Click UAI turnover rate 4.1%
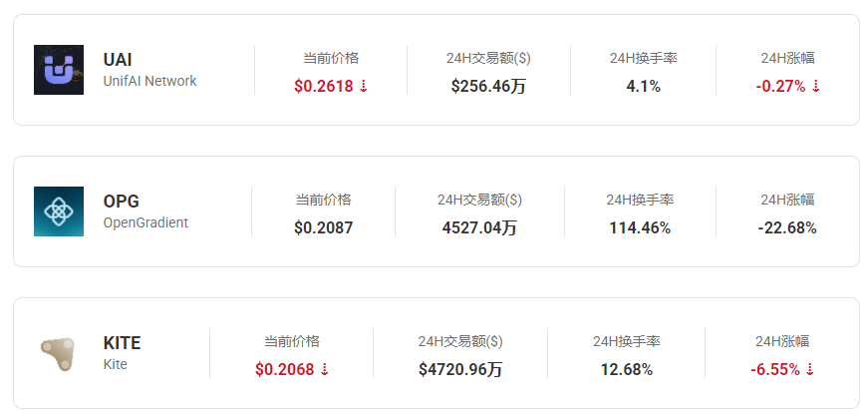This screenshot has width=868, height=418. pyautogui.click(x=643, y=86)
